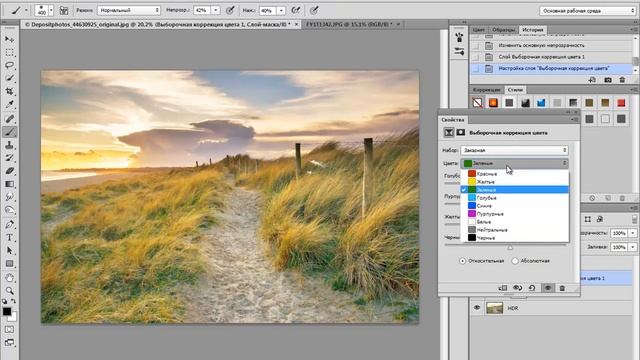640x360 pixels.
Task: Select the Path Selection arrow tool
Action: 9,251
